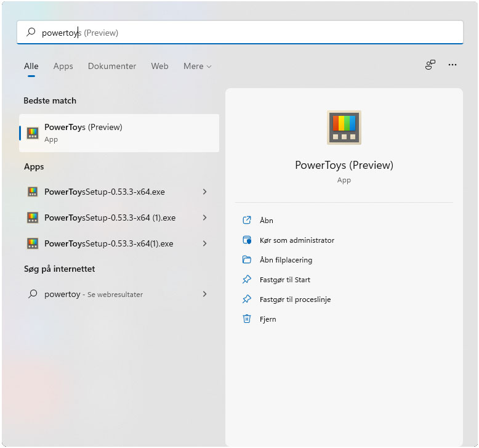Click the pin icon for Fastgør til proceslinje
The height and width of the screenshot is (448, 479).
[x=247, y=299]
